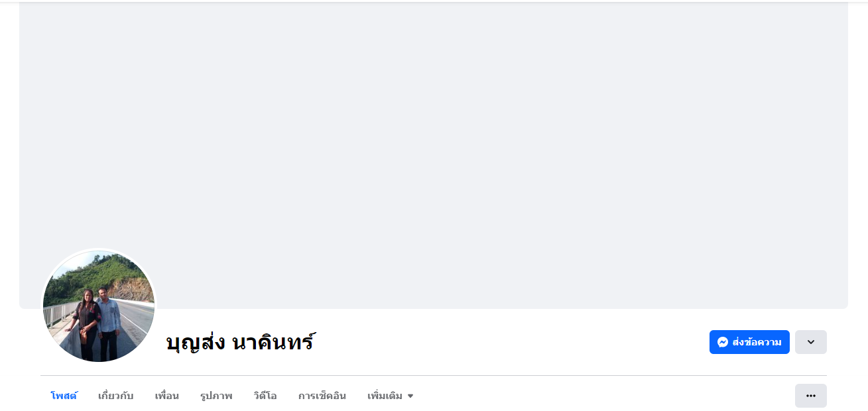Go to the เพื่อน tab
Viewport: 868px width, 411px height.
pyautogui.click(x=166, y=396)
